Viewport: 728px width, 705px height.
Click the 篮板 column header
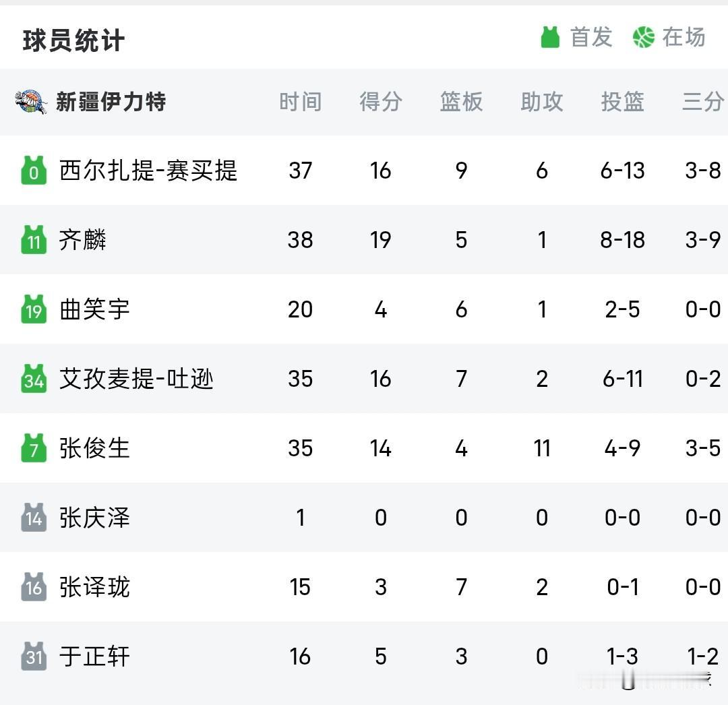tap(462, 102)
